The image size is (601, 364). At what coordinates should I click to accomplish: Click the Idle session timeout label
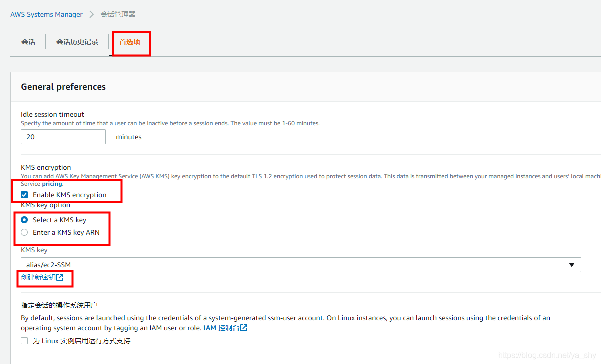tap(52, 114)
